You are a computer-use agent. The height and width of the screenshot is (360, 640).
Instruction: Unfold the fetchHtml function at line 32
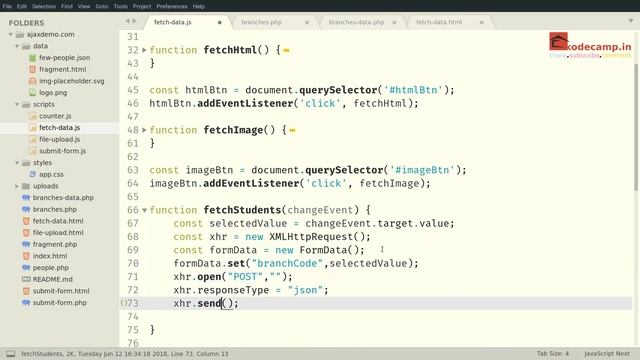click(144, 50)
